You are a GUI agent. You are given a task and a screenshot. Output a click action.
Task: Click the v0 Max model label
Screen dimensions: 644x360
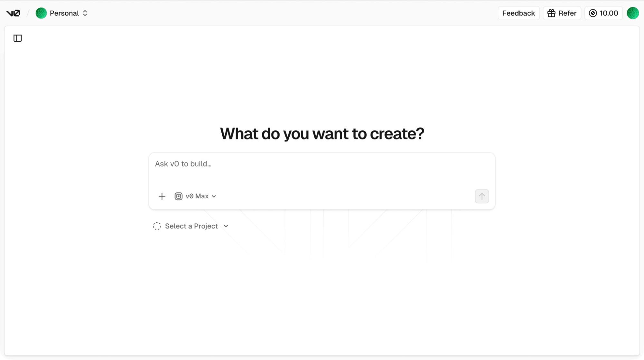[x=197, y=196]
